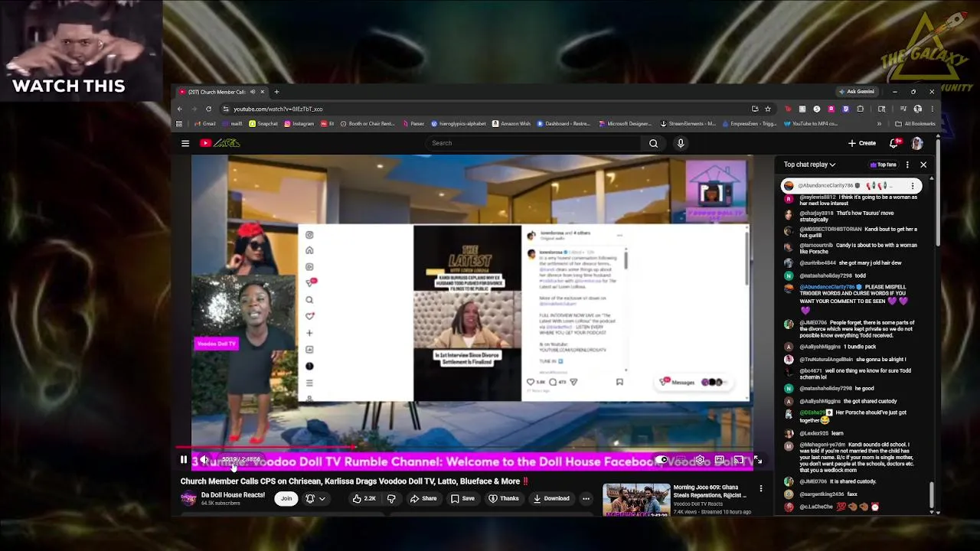Image resolution: width=980 pixels, height=551 pixels.
Task: Share the video
Action: (423, 499)
